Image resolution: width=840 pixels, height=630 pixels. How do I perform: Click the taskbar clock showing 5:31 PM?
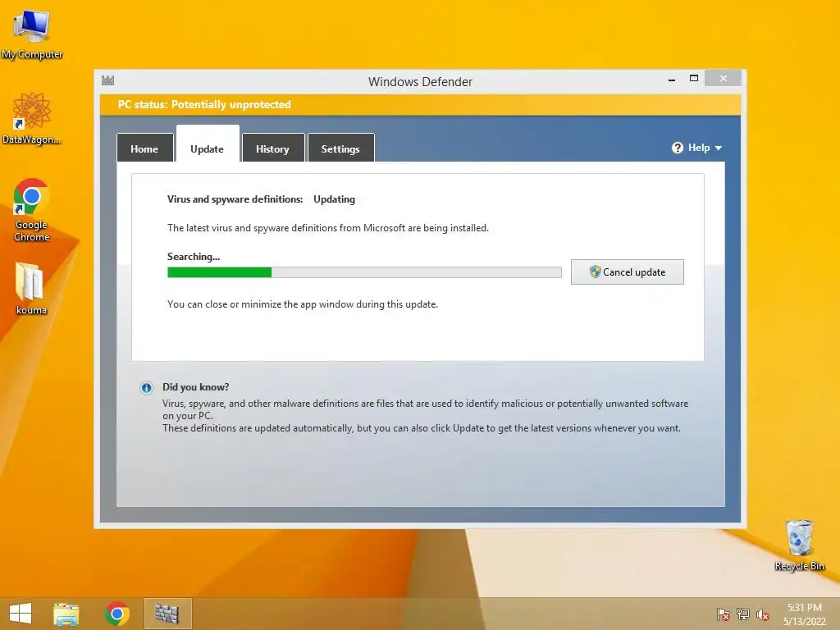pos(805,614)
